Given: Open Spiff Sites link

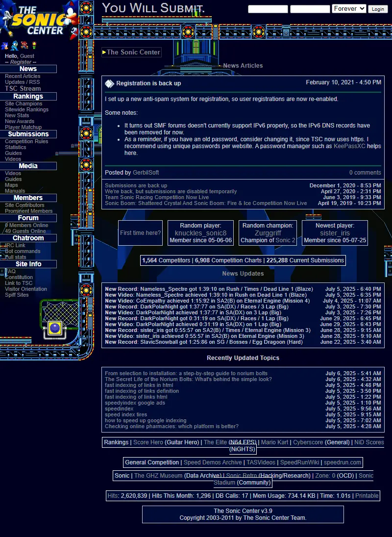Looking at the screenshot, I should pyautogui.click(x=17, y=295).
